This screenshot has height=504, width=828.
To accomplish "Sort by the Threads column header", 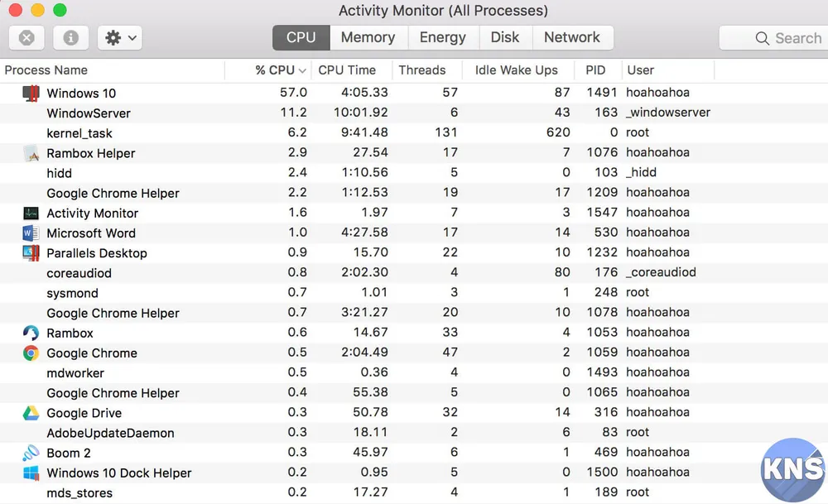I will pos(427,70).
